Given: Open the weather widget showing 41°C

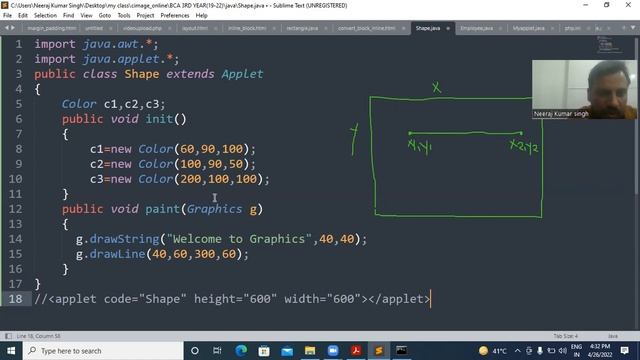Looking at the screenshot, I should click(x=493, y=351).
